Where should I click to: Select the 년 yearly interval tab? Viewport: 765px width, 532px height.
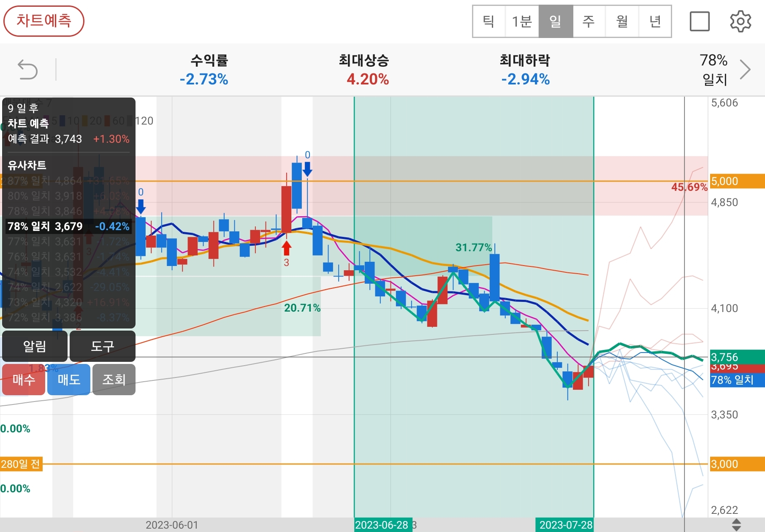click(x=655, y=22)
